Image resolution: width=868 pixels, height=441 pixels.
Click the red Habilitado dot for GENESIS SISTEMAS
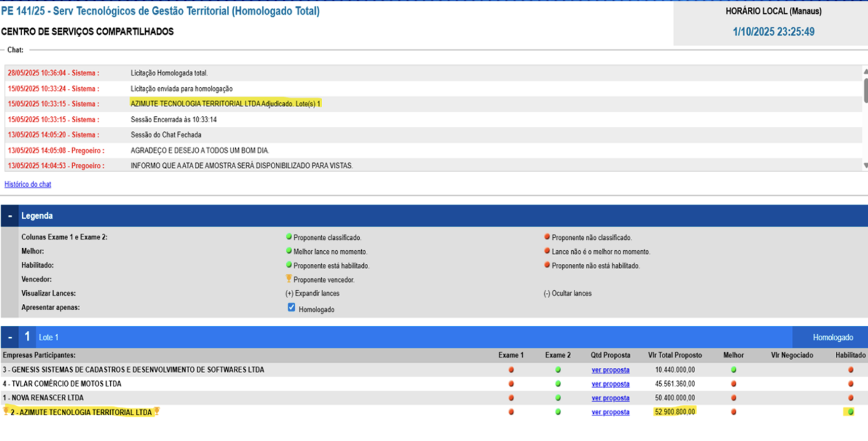click(x=851, y=370)
